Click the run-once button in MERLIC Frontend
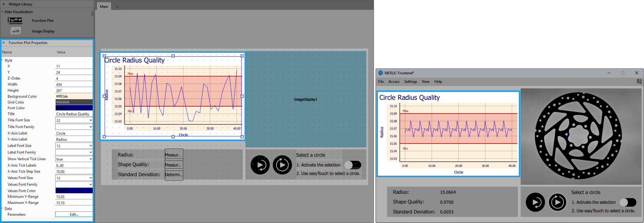This screenshot has width=644, height=223. coord(535,202)
